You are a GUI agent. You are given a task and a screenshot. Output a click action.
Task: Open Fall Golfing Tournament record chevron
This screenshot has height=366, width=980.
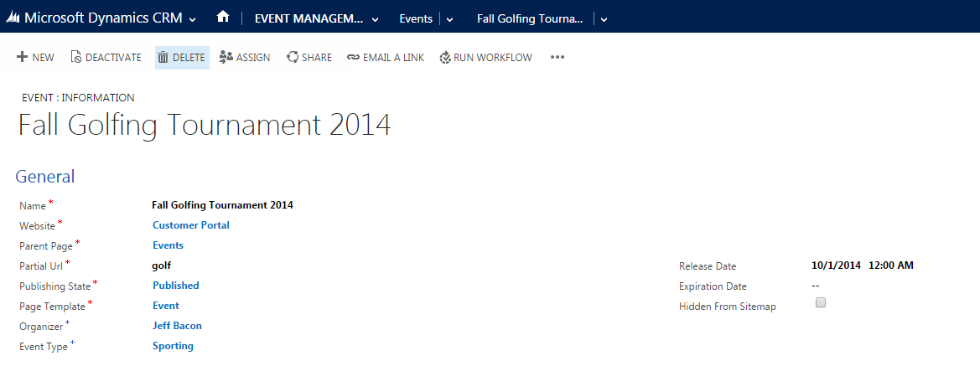tap(604, 19)
